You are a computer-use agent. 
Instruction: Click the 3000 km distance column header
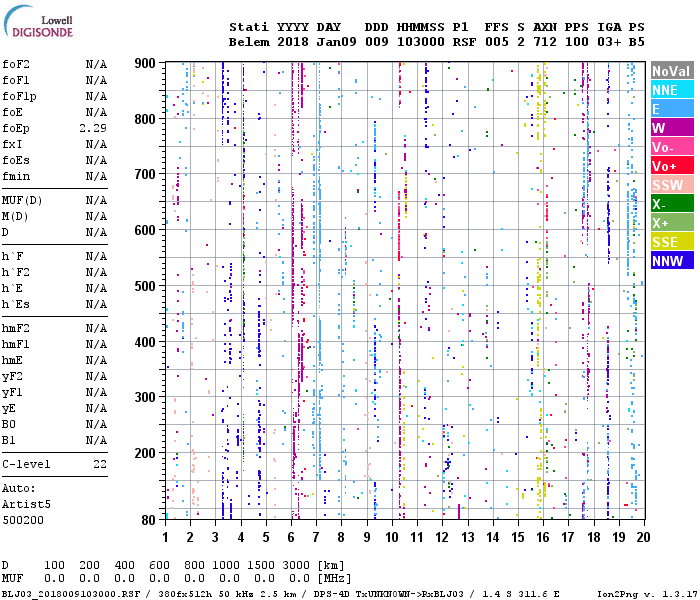tap(296, 566)
